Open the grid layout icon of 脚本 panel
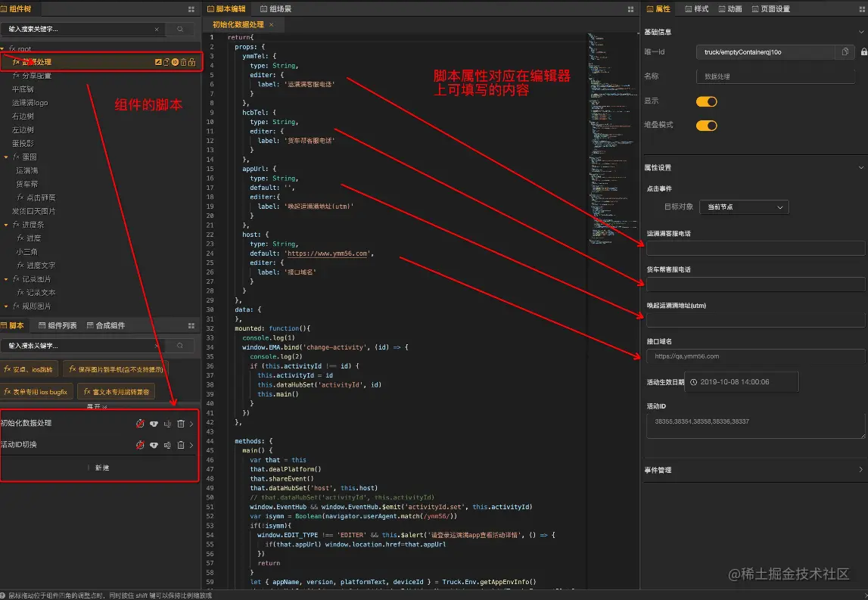 click(191, 325)
